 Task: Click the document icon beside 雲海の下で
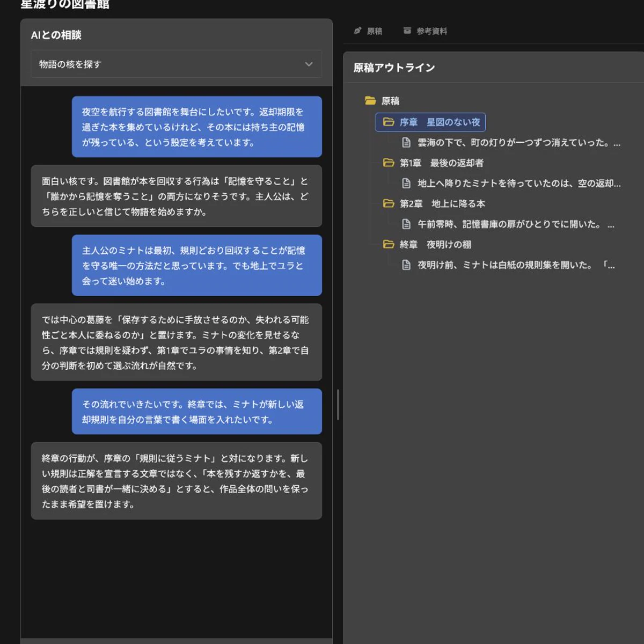point(406,143)
